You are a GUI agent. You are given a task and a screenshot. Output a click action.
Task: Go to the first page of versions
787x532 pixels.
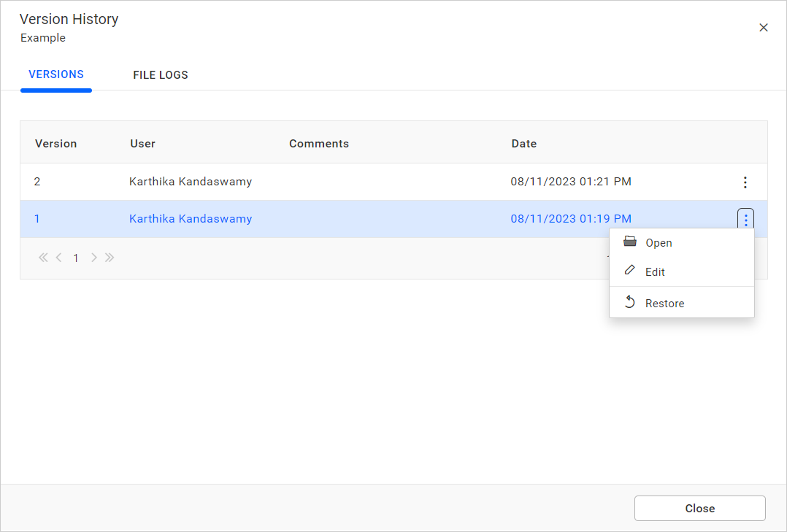click(x=43, y=258)
